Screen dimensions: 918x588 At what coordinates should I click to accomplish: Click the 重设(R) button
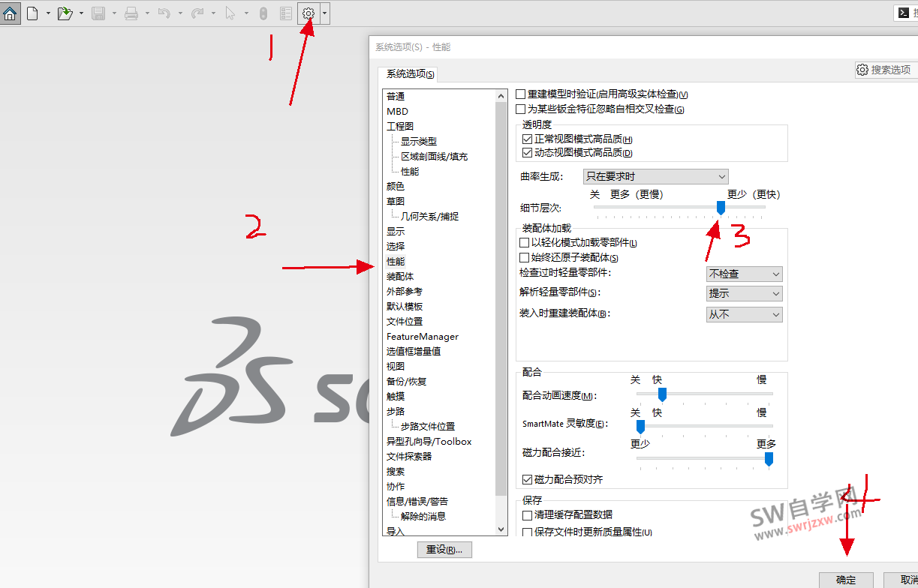444,549
